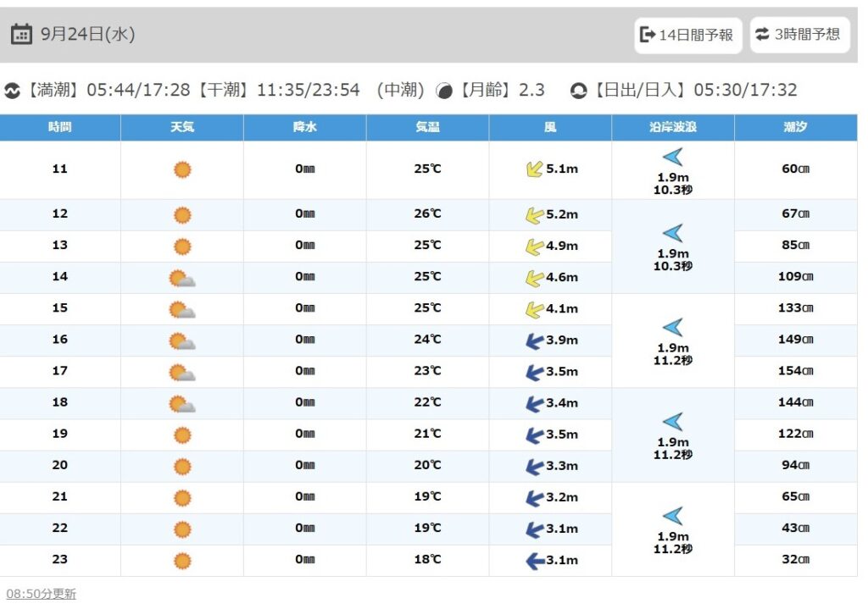
Task: Click the 天気 column header
Action: (x=182, y=127)
